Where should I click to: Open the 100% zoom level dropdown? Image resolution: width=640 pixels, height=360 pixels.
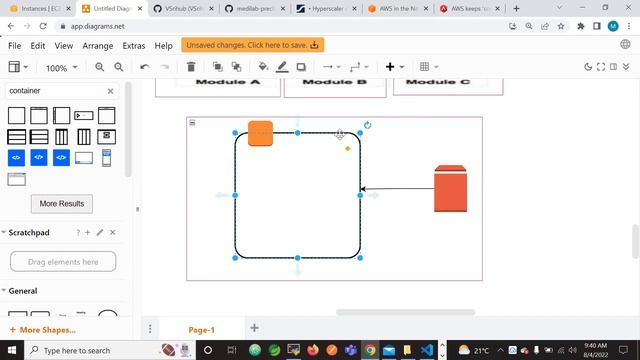61,68
